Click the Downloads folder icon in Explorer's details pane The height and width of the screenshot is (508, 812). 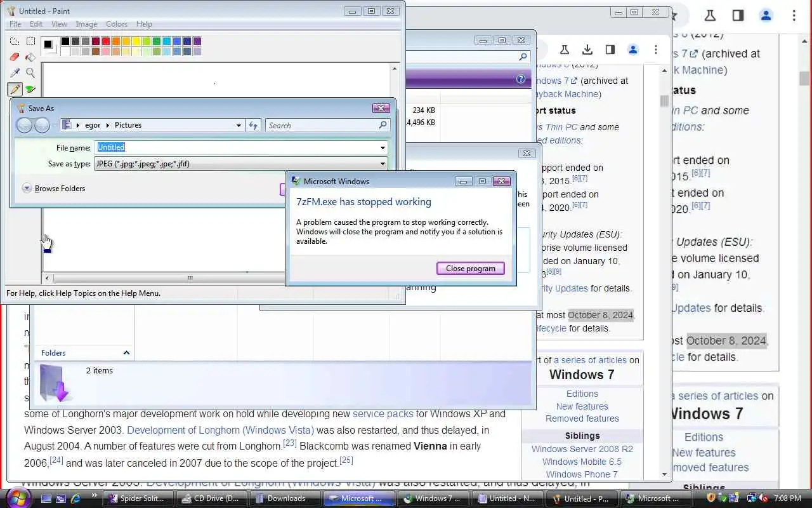(x=55, y=384)
